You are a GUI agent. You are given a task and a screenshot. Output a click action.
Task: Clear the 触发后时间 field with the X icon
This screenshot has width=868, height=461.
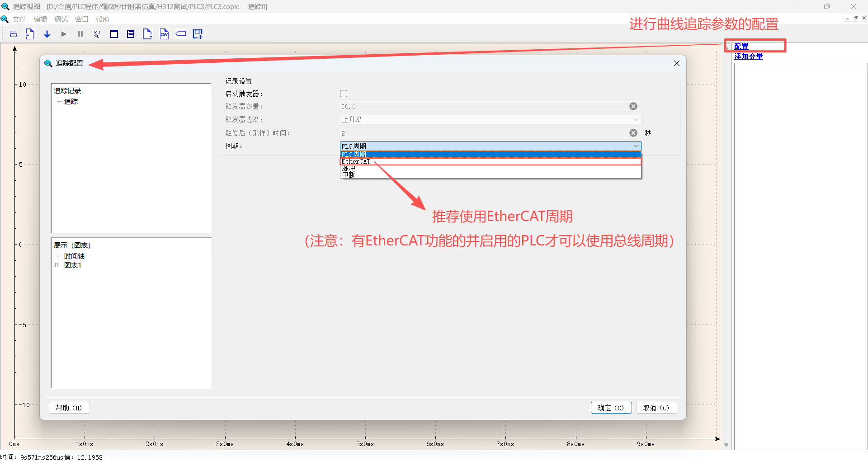tap(633, 133)
